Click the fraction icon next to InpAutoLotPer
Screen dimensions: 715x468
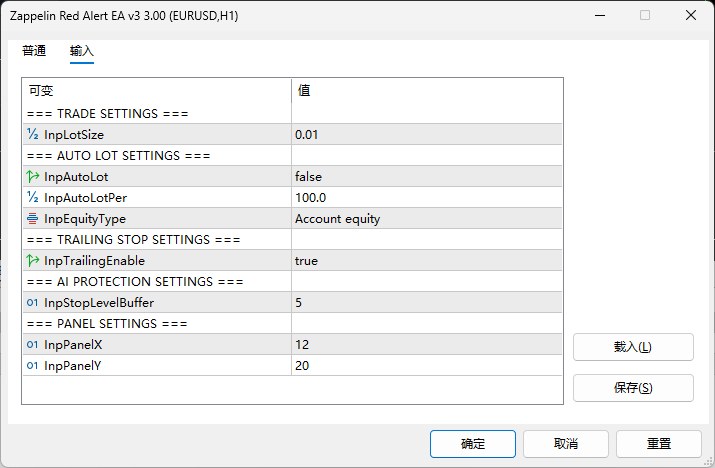point(32,197)
